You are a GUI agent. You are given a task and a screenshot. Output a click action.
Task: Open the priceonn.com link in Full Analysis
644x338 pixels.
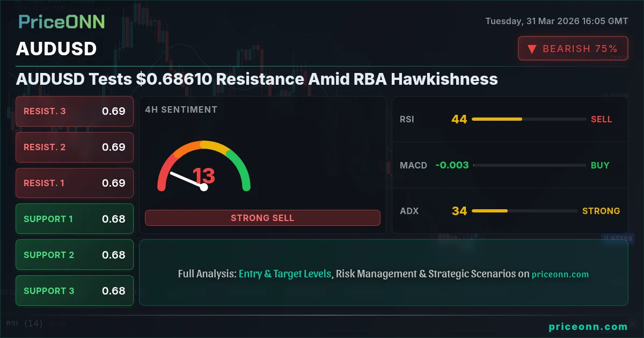[560, 275]
